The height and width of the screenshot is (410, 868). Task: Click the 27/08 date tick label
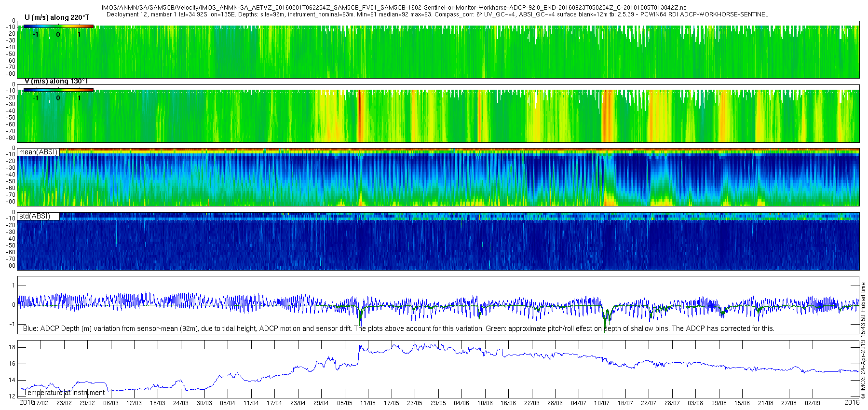pyautogui.click(x=789, y=403)
